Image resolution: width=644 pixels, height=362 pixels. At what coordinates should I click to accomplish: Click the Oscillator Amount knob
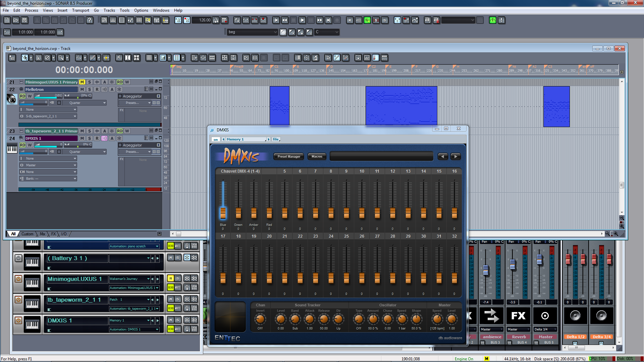pos(373,319)
